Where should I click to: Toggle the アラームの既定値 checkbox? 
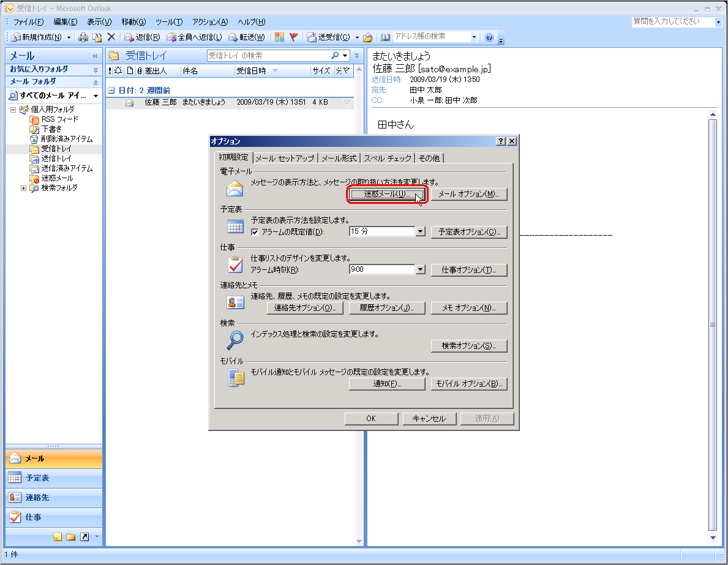[255, 232]
